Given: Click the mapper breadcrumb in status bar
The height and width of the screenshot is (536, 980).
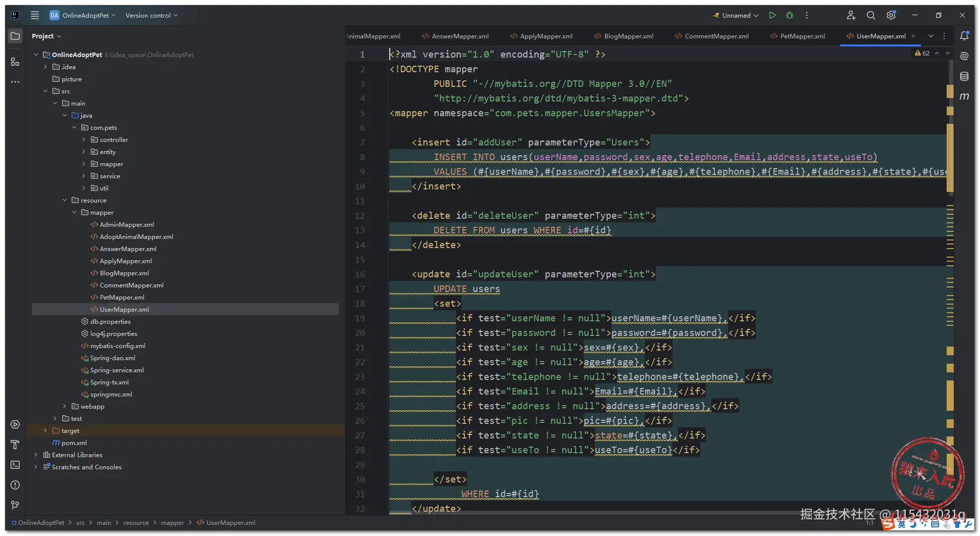Looking at the screenshot, I should click(x=172, y=522).
